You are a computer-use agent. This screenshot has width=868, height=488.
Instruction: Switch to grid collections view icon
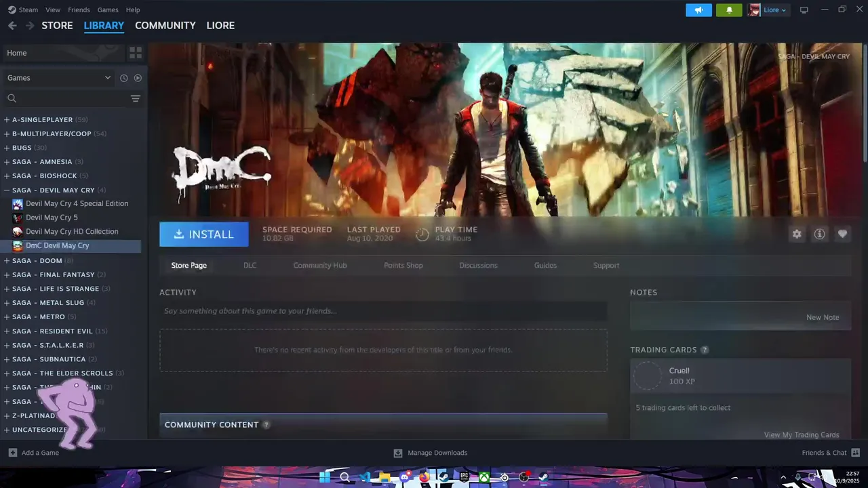tap(136, 53)
